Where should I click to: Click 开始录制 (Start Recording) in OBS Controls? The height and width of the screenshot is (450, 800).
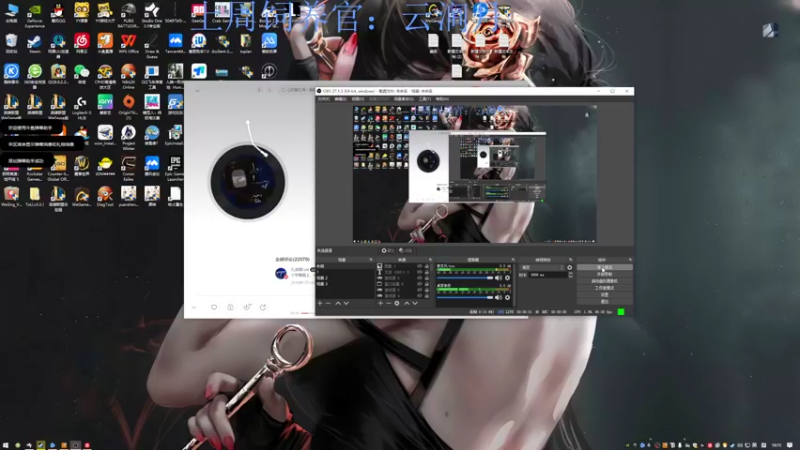(605, 274)
